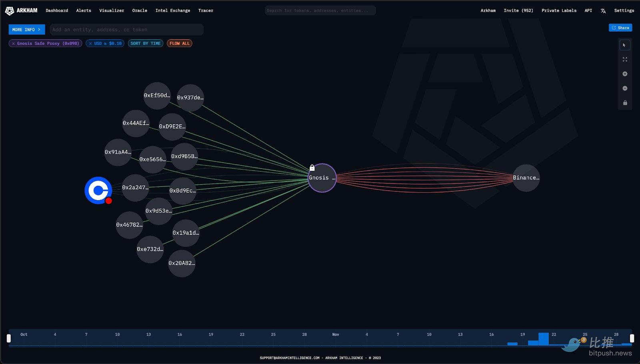Viewport: 640px width, 364px height.
Task: Click the lock icon on Gnosis node
Action: 312,168
